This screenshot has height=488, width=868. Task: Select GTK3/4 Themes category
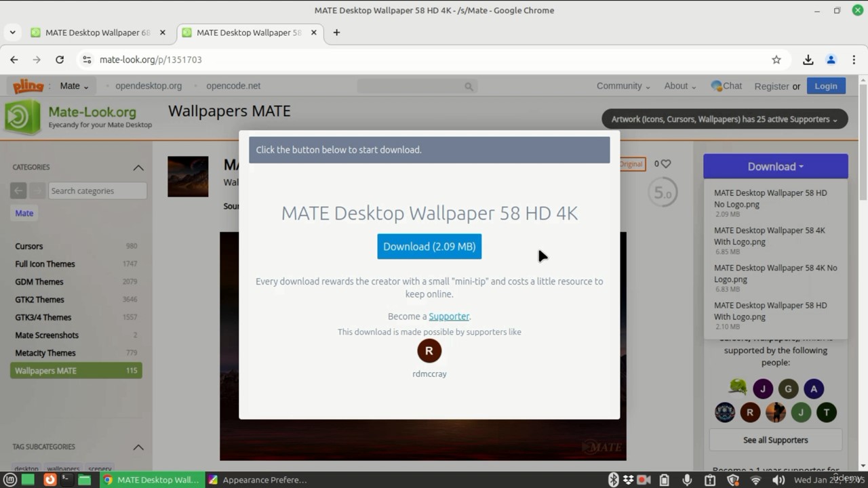pos(76,317)
